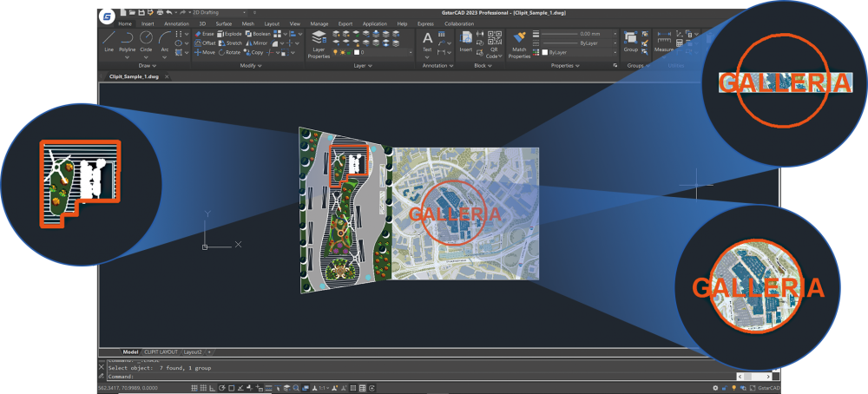The width and height of the screenshot is (868, 394).
Task: Expand the Modify panel
Action: tap(251, 65)
